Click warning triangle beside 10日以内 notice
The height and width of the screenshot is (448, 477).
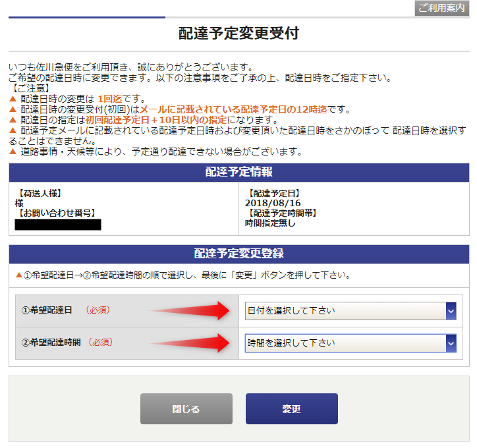(13, 120)
